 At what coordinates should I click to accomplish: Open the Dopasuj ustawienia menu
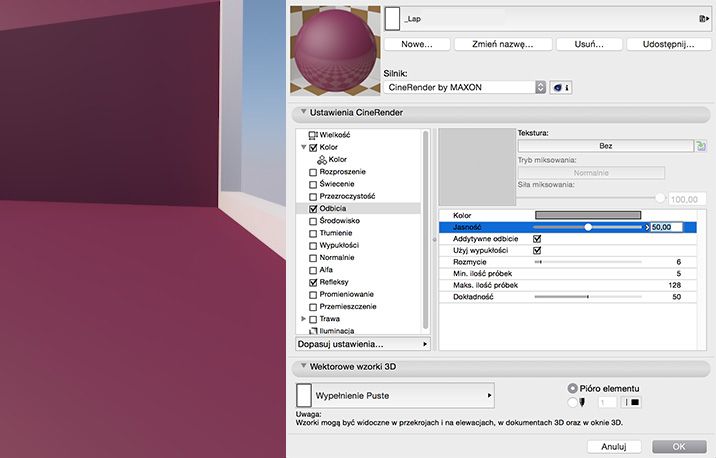point(363,344)
